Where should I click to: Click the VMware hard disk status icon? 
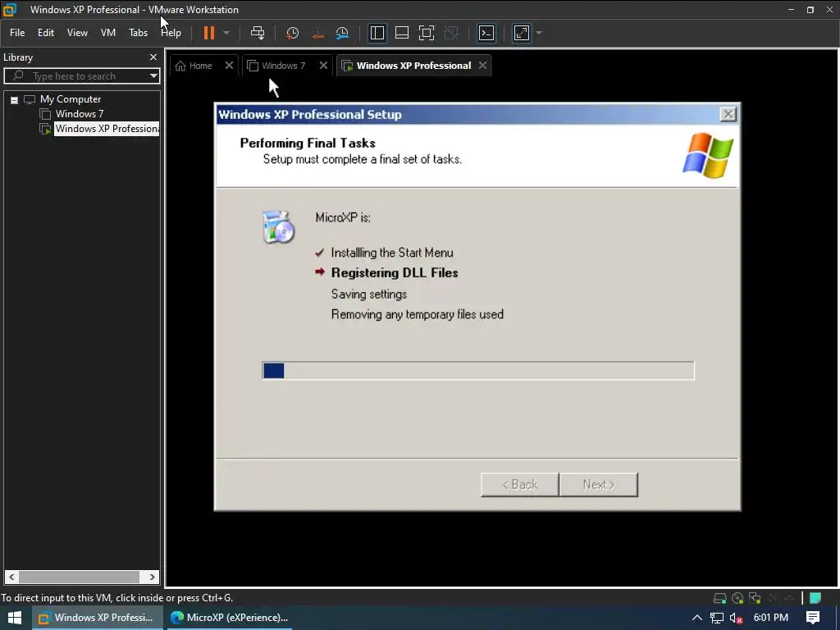(x=720, y=598)
